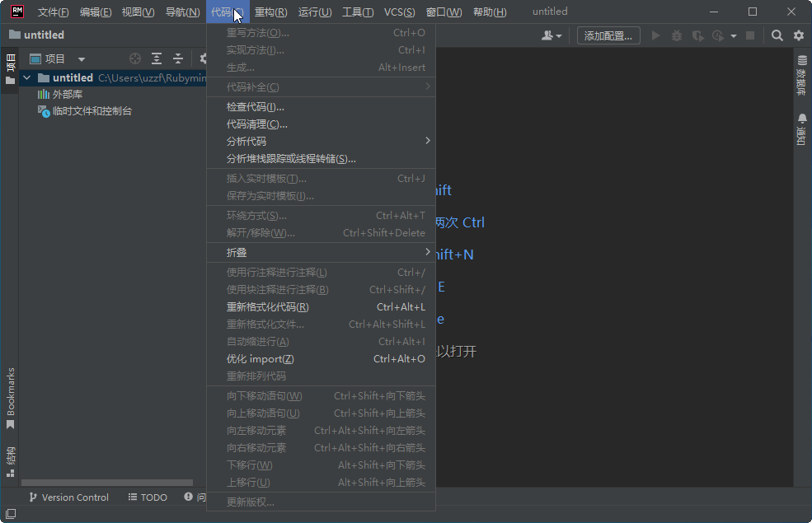Click the 添加配置... button
The height and width of the screenshot is (523, 812).
tap(608, 35)
